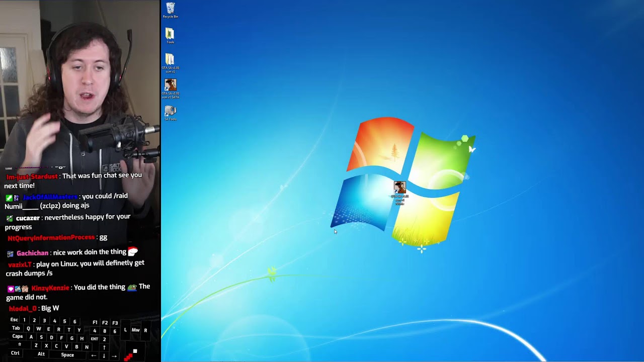Click the left arrow key on the overlay
644x362 pixels.
(x=94, y=355)
